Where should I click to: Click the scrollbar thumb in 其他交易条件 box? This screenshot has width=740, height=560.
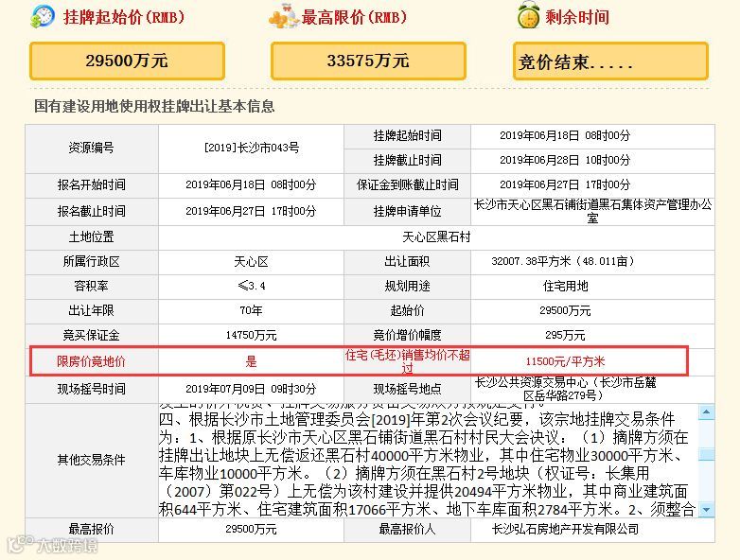coord(707,454)
